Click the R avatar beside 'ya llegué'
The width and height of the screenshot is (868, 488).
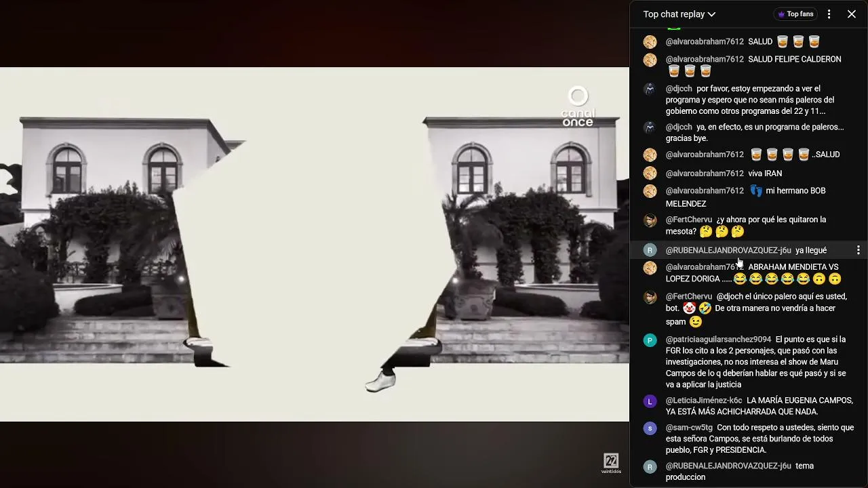click(x=650, y=250)
